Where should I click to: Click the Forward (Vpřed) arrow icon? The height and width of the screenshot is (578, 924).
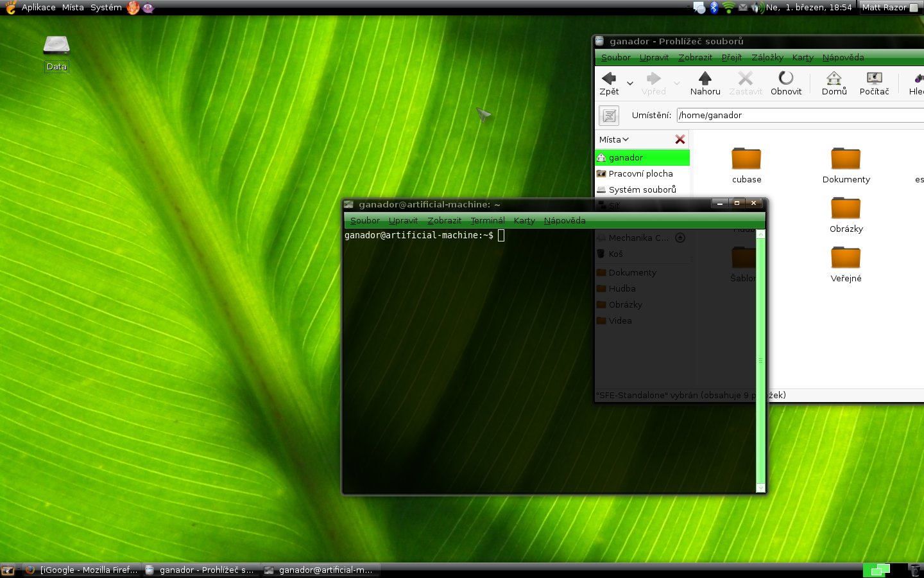[x=654, y=78]
